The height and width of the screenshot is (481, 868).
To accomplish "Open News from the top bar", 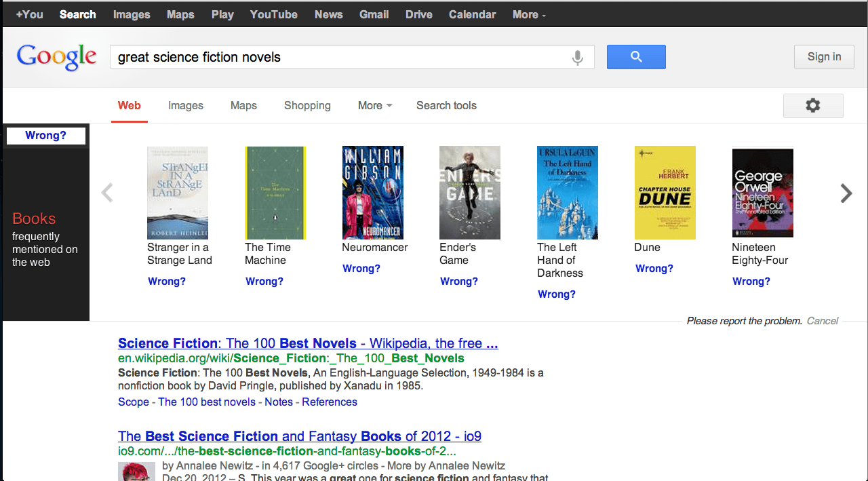I will [329, 14].
